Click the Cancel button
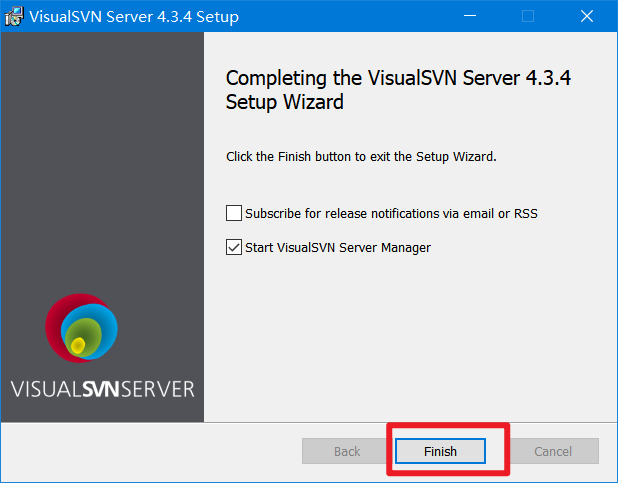The image size is (618, 483). 553,451
